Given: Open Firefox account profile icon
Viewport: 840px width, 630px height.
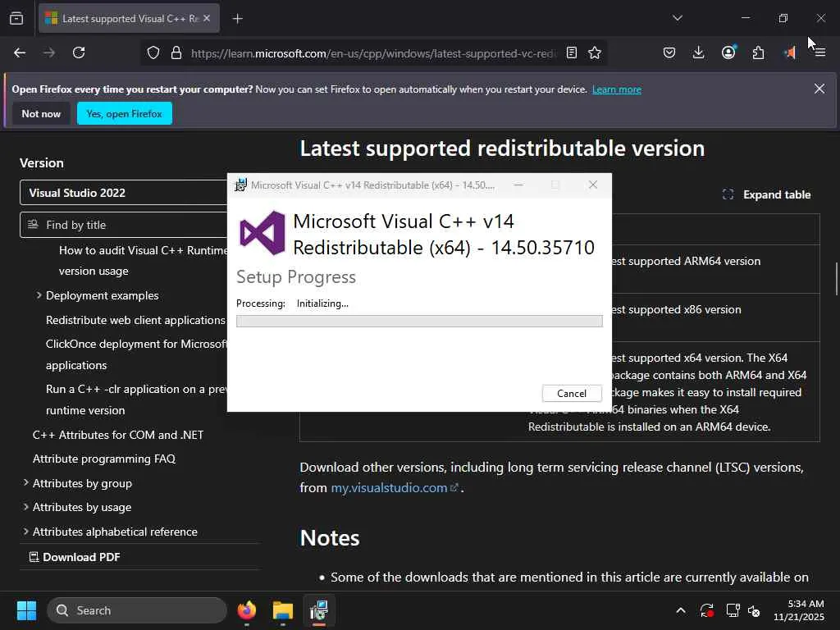Looking at the screenshot, I should [x=728, y=52].
